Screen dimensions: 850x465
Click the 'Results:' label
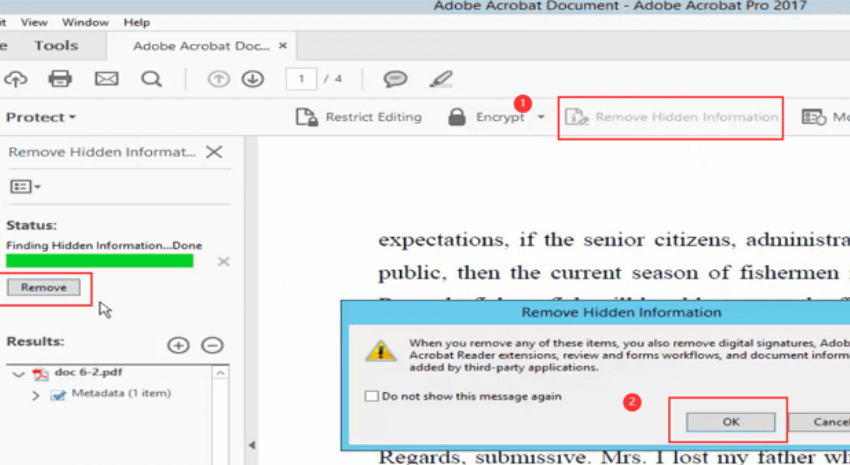coord(35,341)
